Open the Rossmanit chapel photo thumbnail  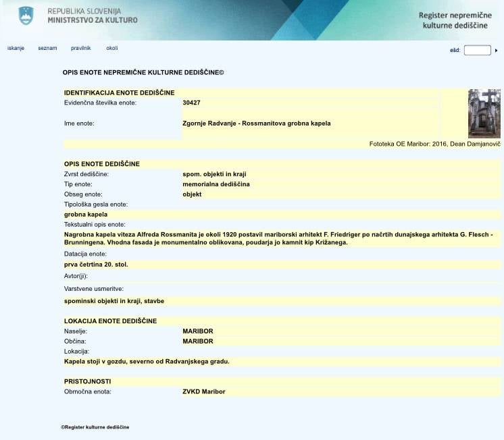click(484, 113)
